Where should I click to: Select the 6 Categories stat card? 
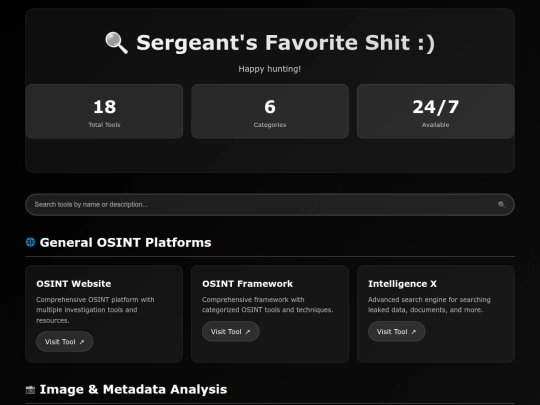270,111
